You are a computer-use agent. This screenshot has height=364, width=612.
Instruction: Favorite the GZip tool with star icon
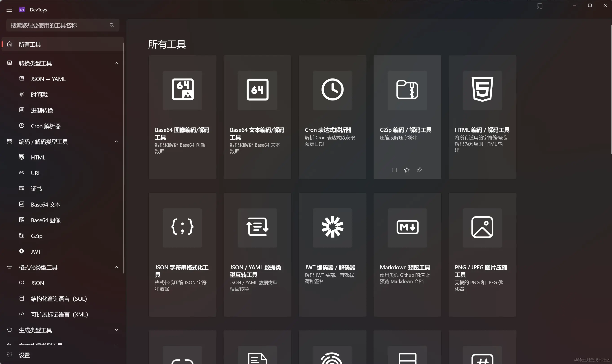[x=407, y=170]
